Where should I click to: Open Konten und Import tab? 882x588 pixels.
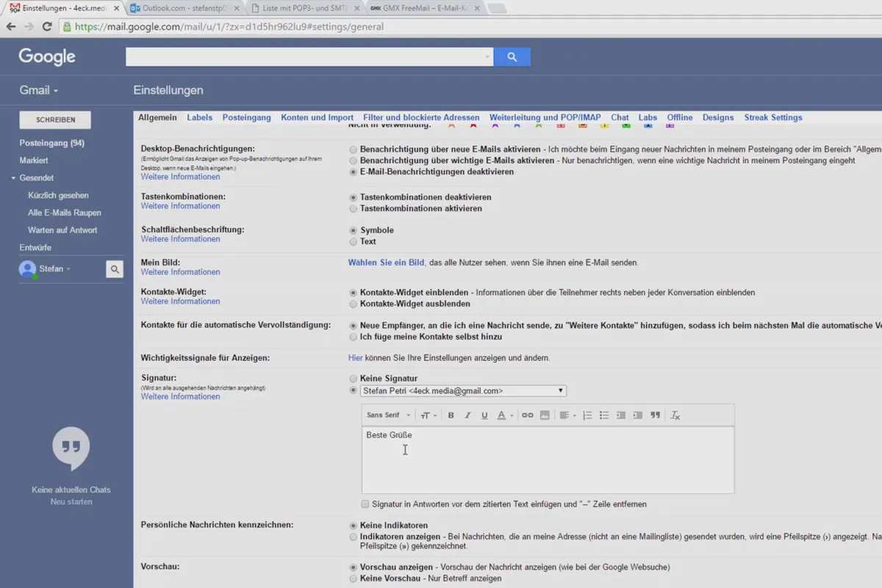[318, 118]
